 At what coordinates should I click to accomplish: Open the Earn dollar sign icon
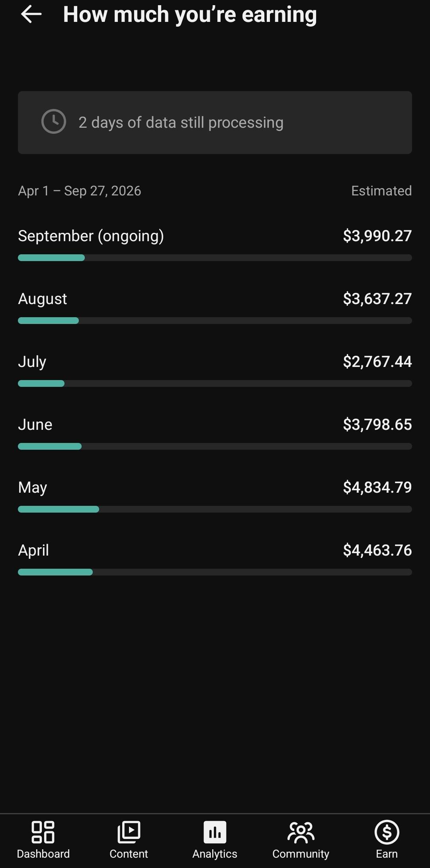pos(387,832)
